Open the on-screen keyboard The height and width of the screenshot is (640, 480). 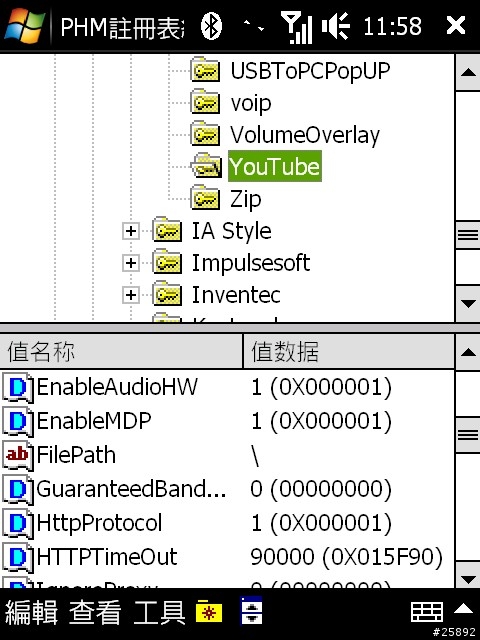pyautogui.click(x=427, y=612)
